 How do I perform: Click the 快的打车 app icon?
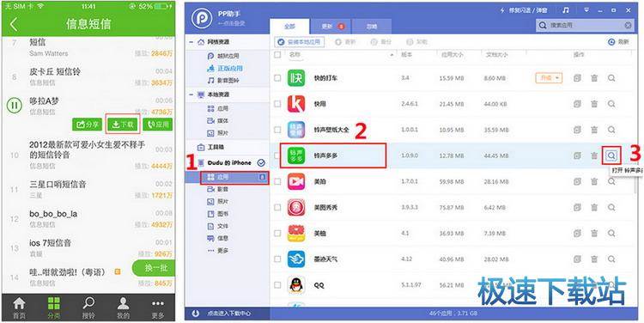[x=295, y=78]
